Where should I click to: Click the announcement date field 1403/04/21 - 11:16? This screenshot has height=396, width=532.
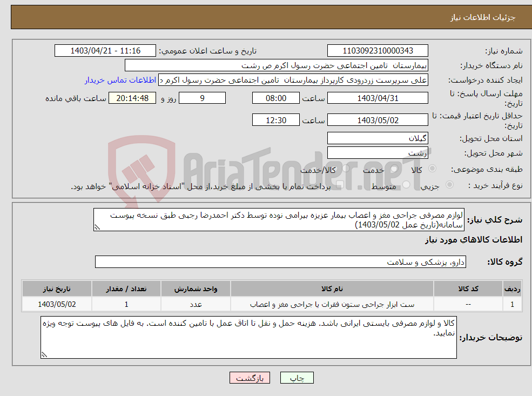tap(105, 51)
